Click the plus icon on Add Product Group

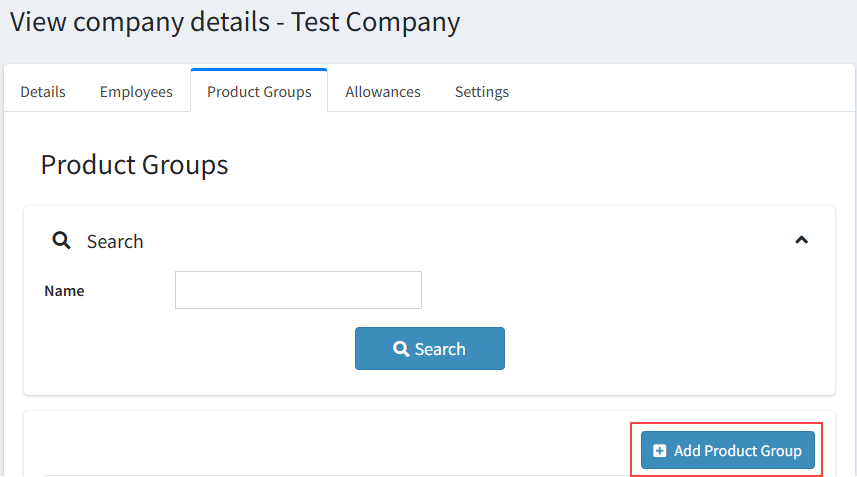pyautogui.click(x=659, y=451)
